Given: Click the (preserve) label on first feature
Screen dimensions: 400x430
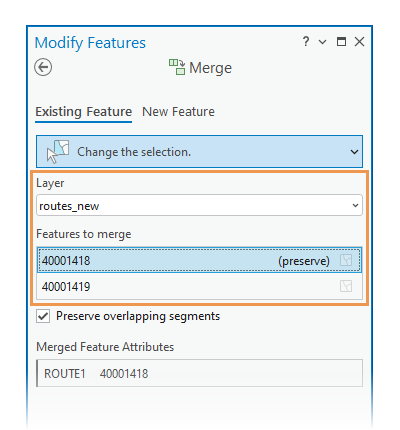Looking at the screenshot, I should pyautogui.click(x=304, y=261).
